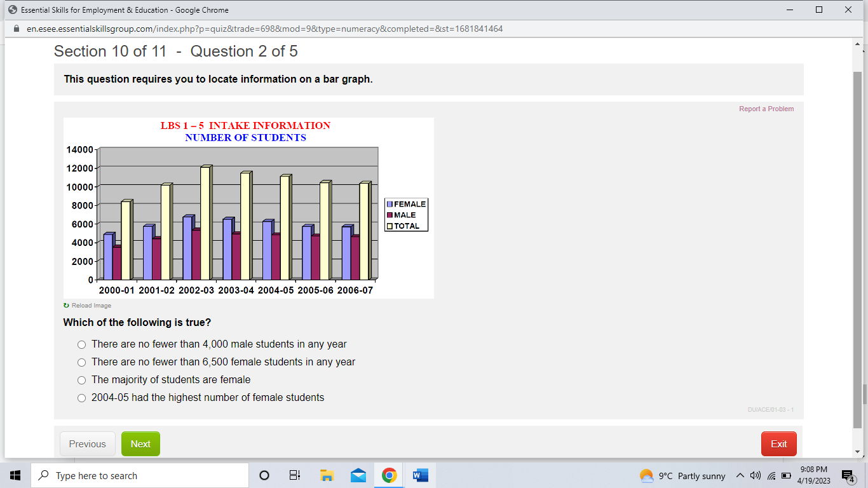Choose 'The majority of students are female'

[81, 380]
